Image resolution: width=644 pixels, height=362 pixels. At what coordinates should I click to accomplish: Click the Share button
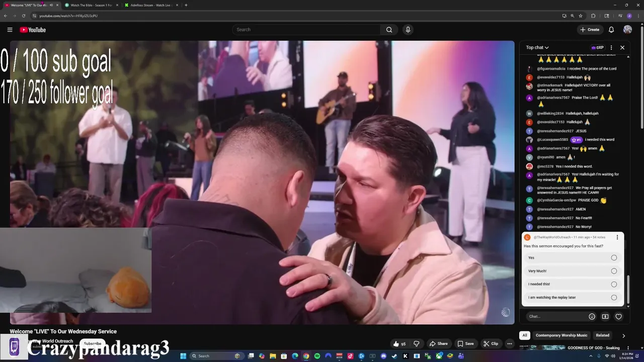pos(438,344)
